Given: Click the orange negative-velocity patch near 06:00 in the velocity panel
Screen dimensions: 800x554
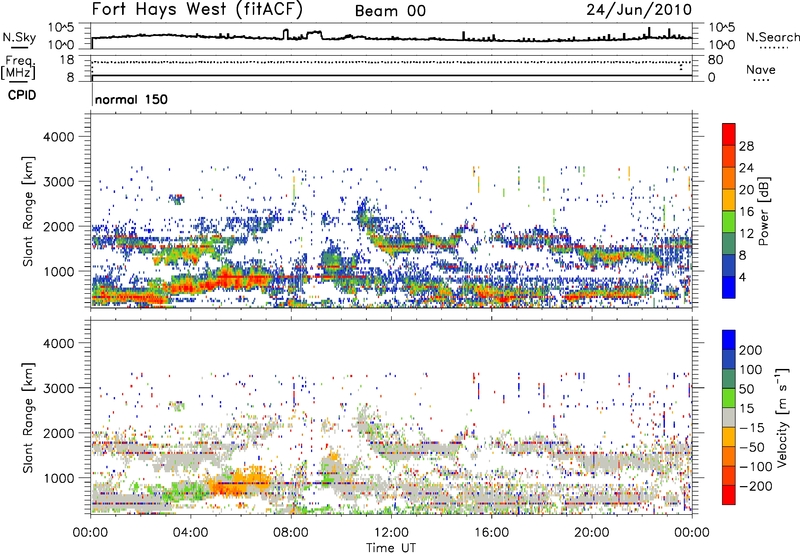Looking at the screenshot, I should (x=239, y=481).
